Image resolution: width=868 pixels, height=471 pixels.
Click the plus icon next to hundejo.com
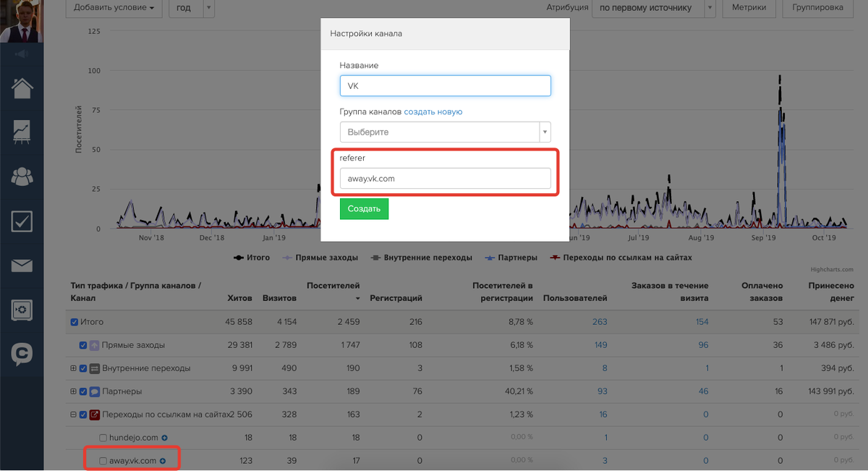pyautogui.click(x=164, y=438)
